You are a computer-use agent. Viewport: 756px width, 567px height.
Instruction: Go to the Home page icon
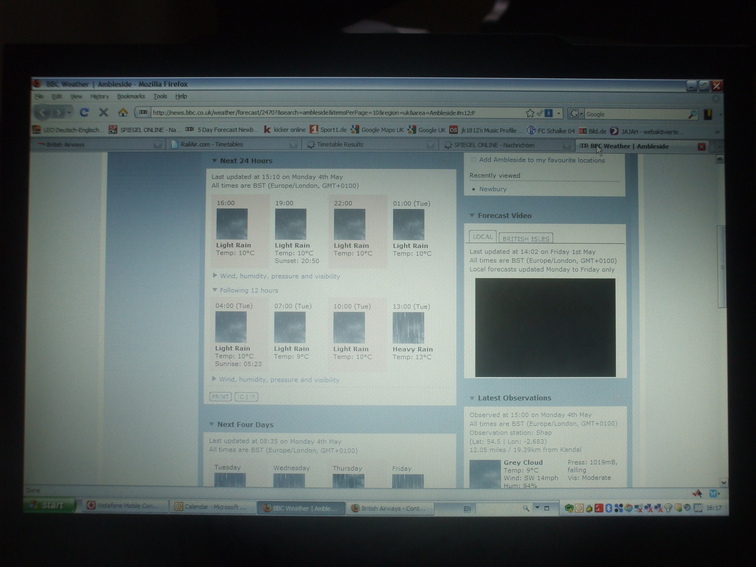click(123, 112)
